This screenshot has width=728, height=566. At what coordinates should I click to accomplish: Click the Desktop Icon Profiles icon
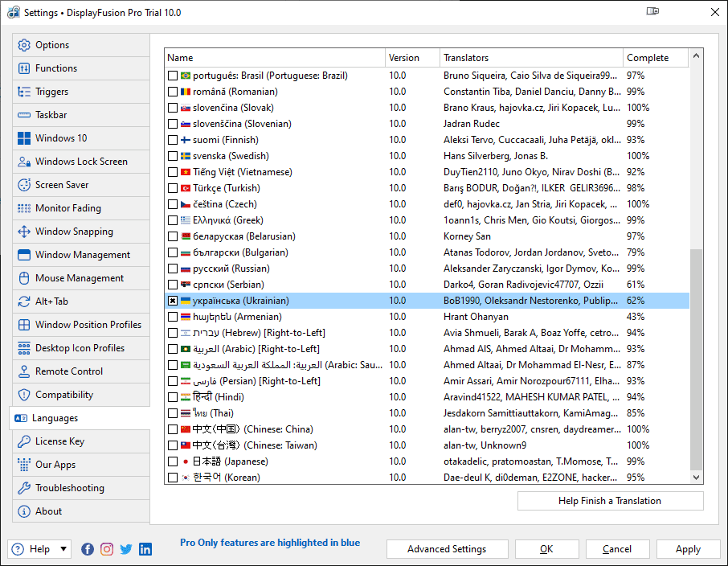pos(23,348)
